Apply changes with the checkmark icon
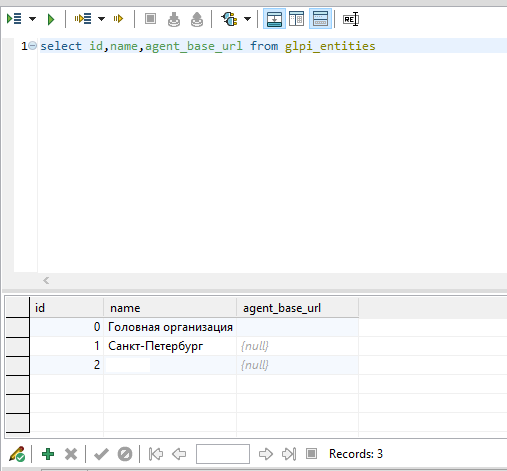 click(101, 454)
